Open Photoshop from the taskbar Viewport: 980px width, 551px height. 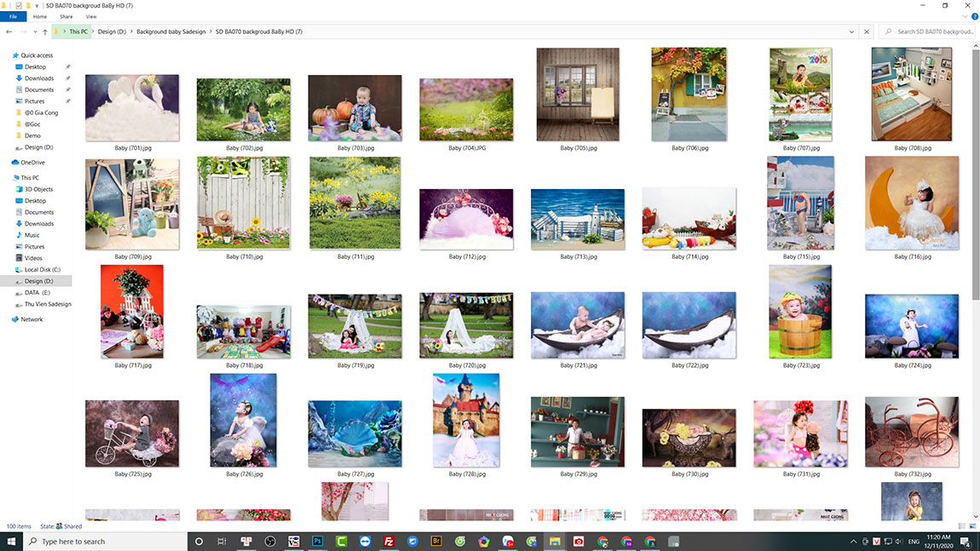point(318,542)
